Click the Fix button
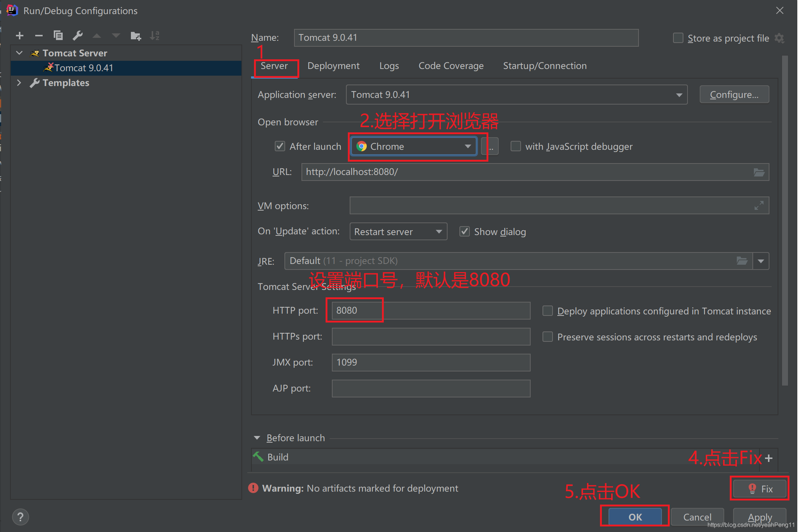This screenshot has width=798, height=532. coord(760,489)
